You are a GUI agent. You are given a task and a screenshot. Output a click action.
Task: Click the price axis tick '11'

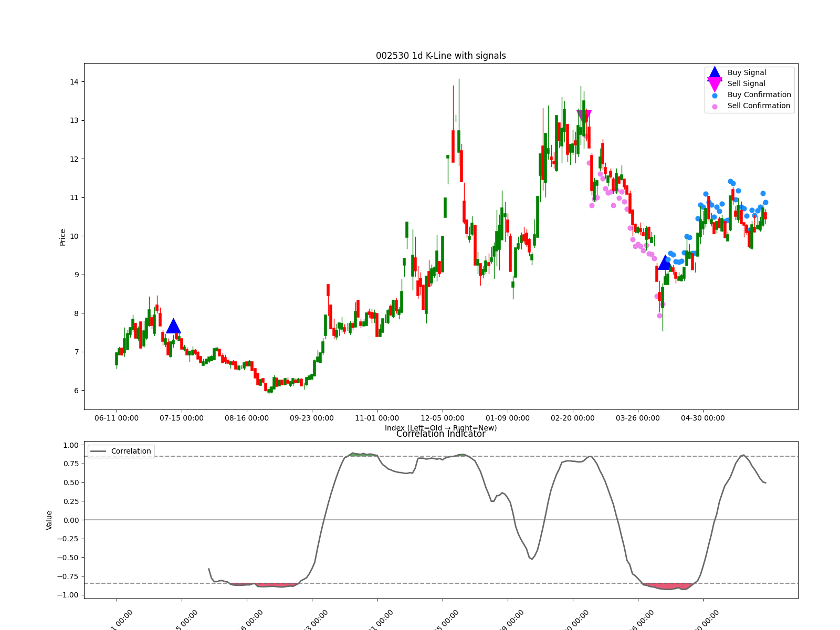(x=74, y=197)
